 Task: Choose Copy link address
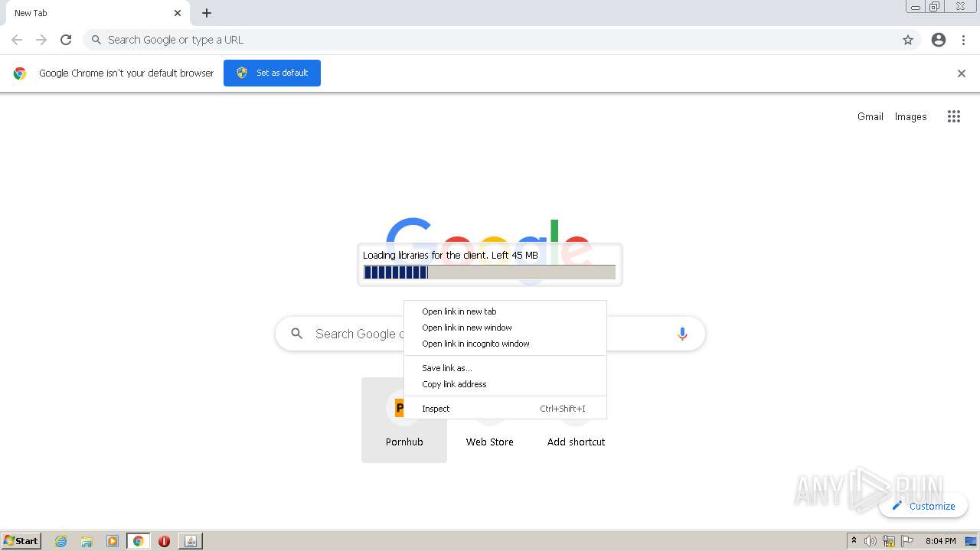click(x=505, y=384)
